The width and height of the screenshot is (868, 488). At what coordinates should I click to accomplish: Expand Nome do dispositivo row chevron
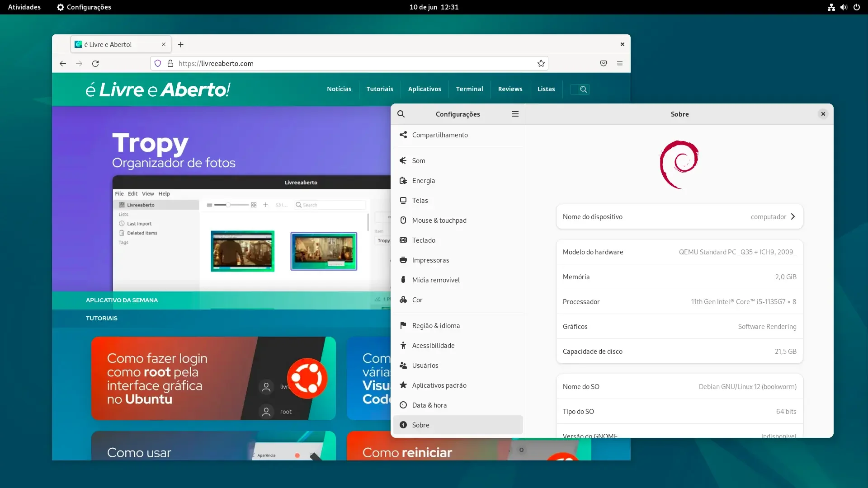point(793,217)
